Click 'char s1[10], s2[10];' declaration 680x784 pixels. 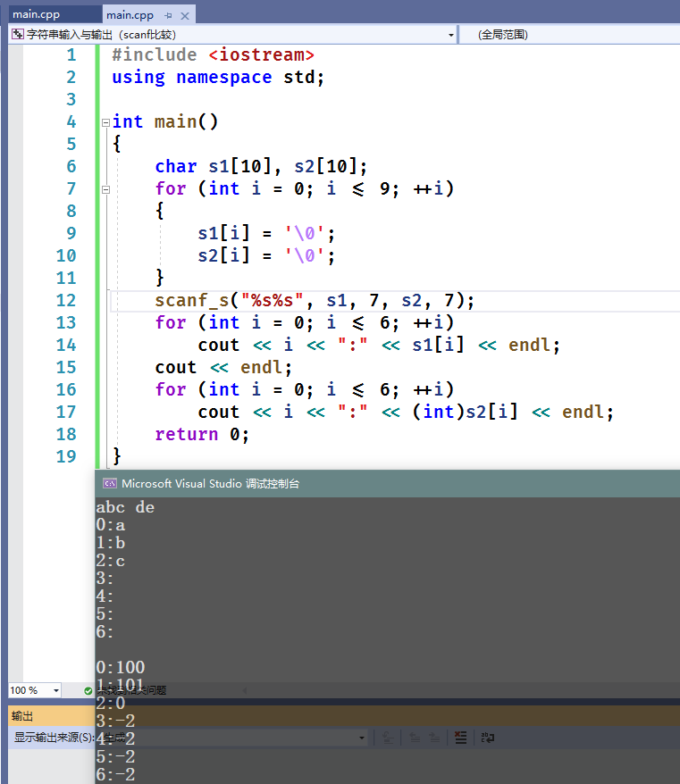click(261, 166)
